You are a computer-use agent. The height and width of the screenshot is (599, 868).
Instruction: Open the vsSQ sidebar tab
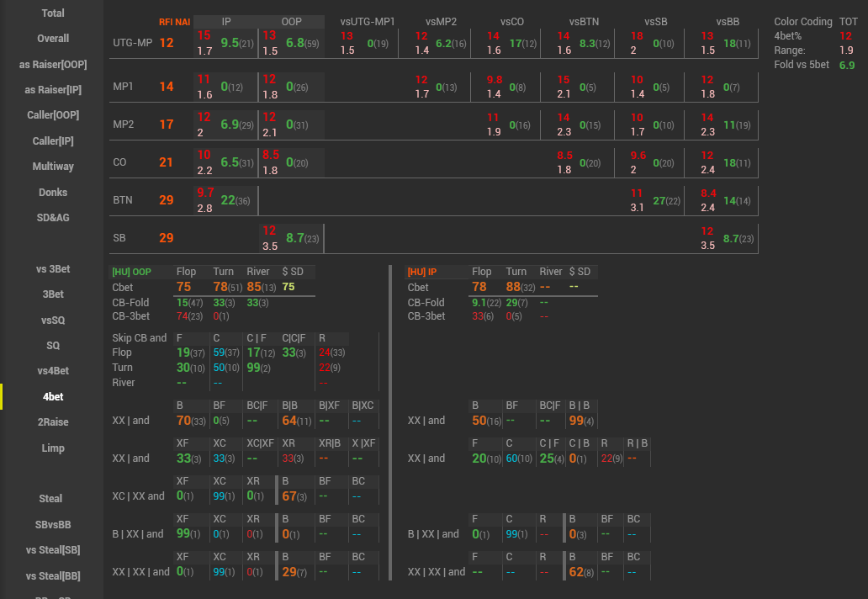[x=52, y=321]
